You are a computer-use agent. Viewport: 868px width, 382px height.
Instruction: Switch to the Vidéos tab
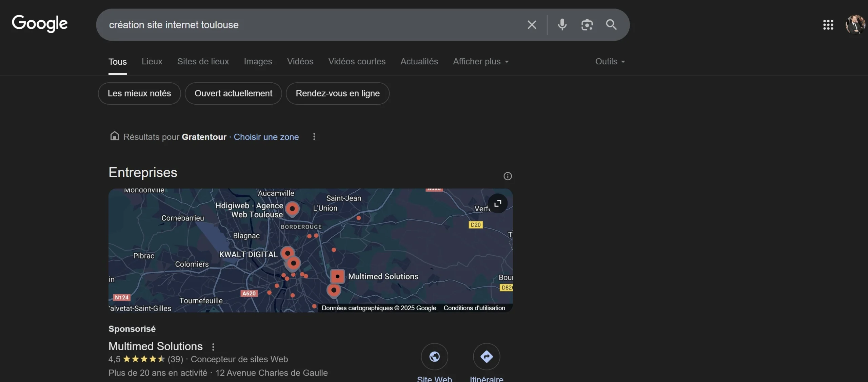[x=300, y=62]
